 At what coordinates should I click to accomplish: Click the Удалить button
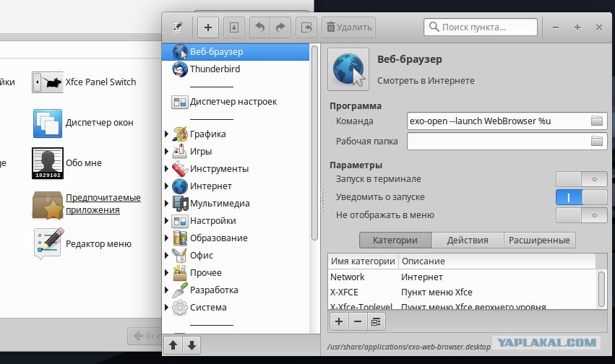click(x=348, y=27)
